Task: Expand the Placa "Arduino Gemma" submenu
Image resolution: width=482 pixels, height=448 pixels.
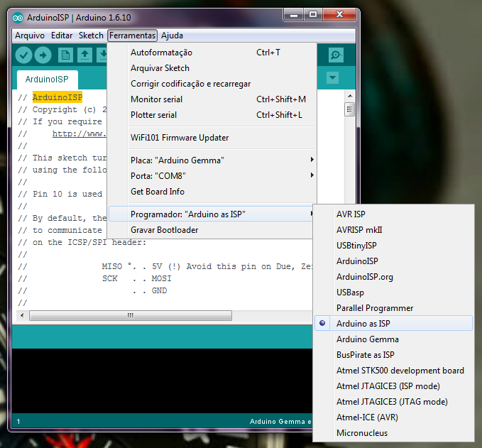Action: click(212, 160)
